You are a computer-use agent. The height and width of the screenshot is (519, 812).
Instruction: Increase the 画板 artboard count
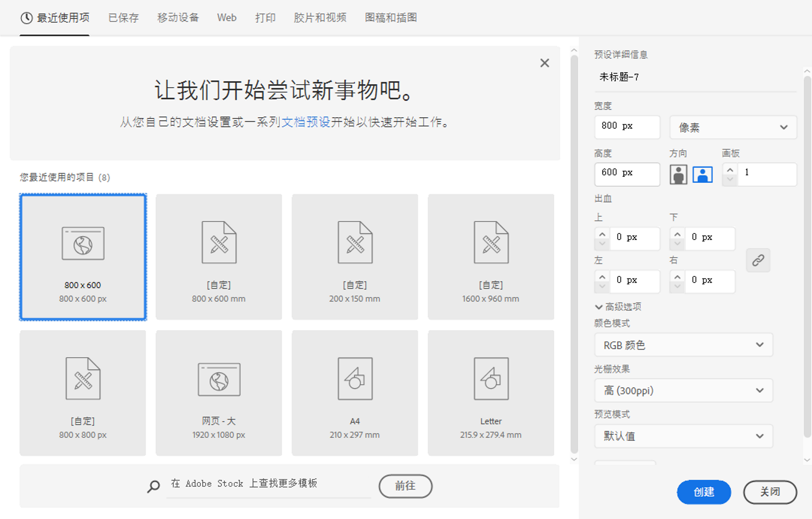pyautogui.click(x=730, y=170)
